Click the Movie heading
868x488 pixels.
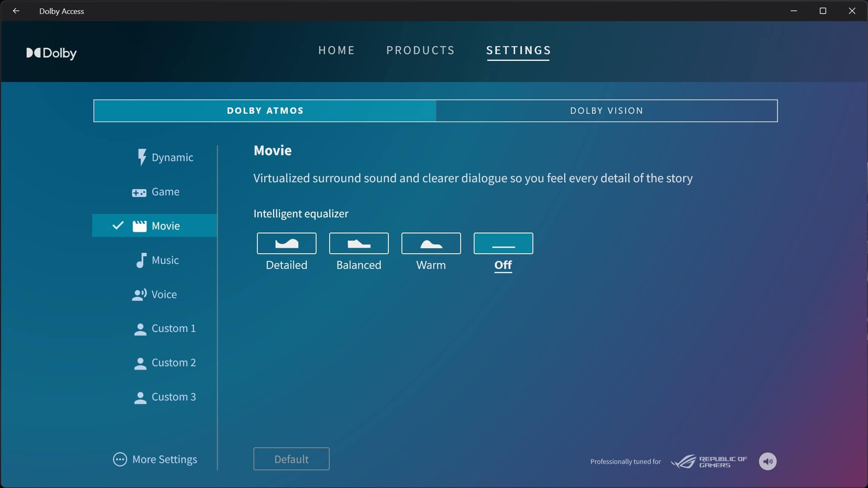pos(273,151)
